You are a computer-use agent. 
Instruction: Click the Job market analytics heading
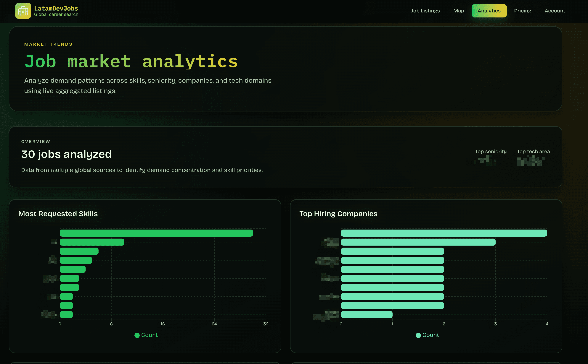click(131, 62)
